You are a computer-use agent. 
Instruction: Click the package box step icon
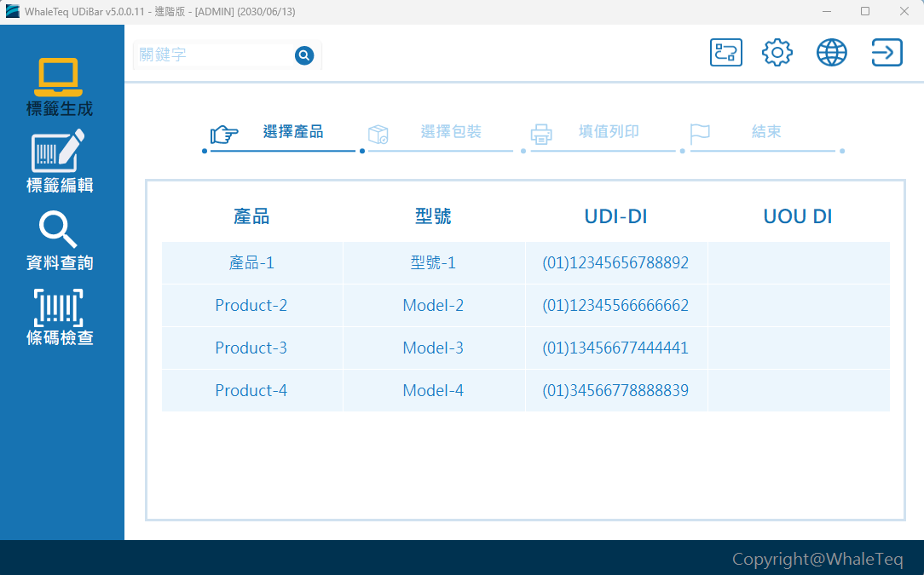(378, 135)
